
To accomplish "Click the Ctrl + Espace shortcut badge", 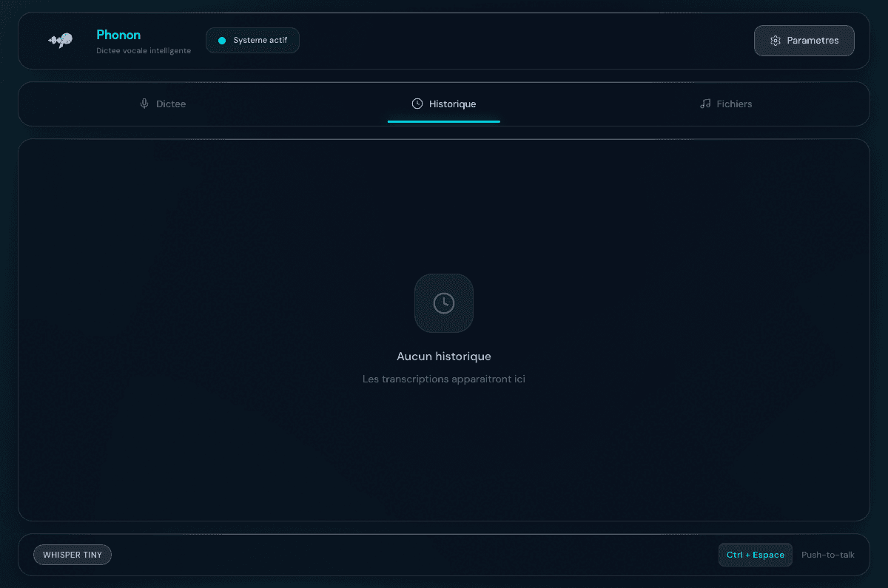I will pyautogui.click(x=755, y=555).
